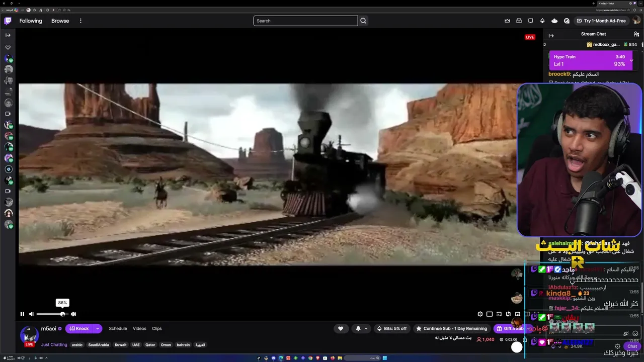Open the Clips tab

point(157,328)
